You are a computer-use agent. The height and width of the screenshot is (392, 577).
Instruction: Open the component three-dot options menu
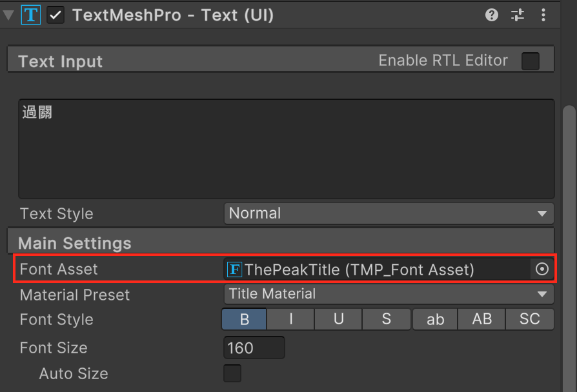[543, 15]
